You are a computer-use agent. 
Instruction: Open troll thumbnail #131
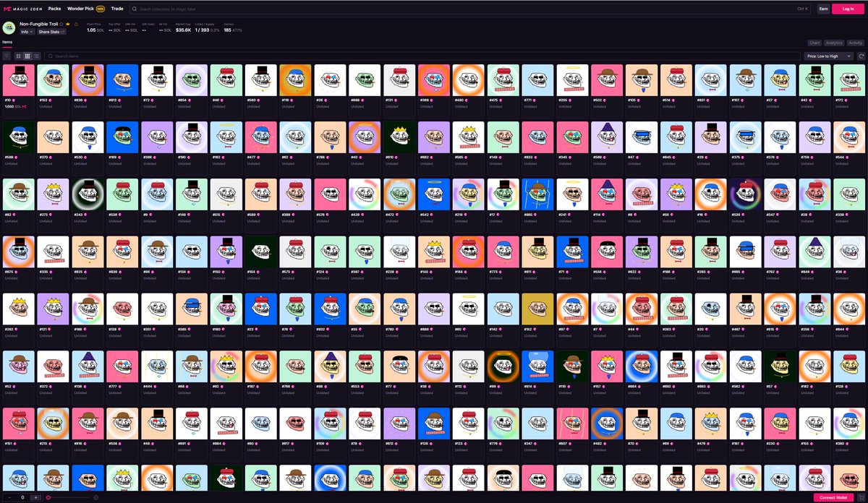[399, 80]
